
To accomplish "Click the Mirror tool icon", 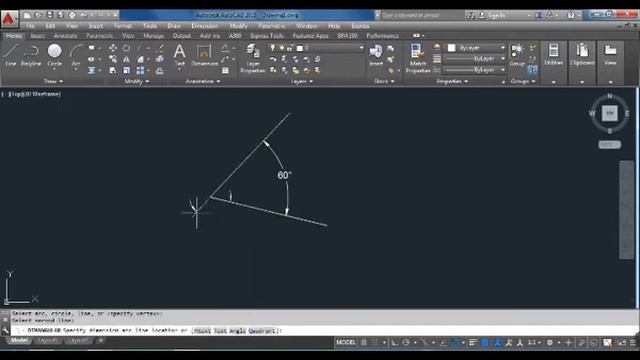I will pos(127,60).
